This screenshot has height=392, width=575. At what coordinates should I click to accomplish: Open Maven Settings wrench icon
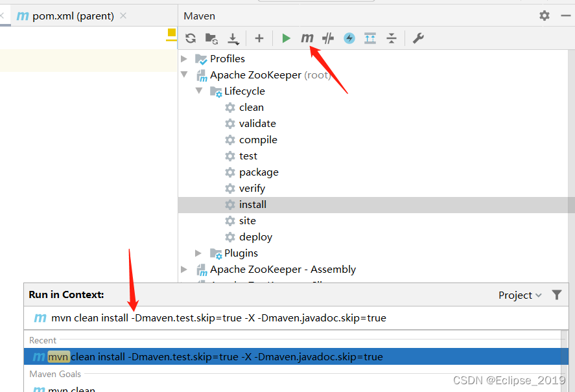(x=418, y=38)
